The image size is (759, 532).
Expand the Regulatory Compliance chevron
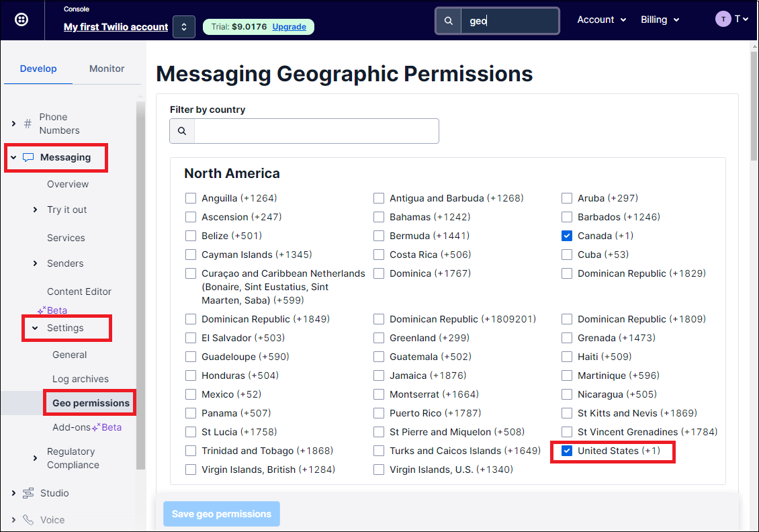tap(35, 458)
